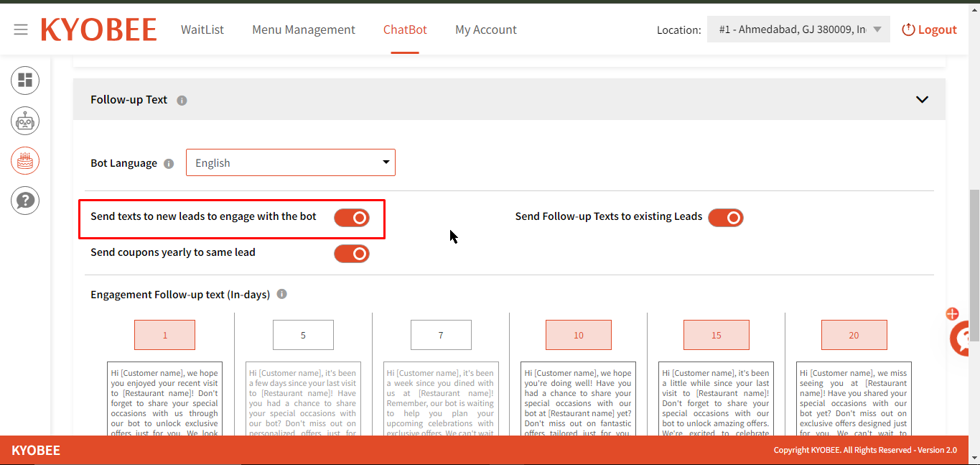Click the footer KYOBEE text
This screenshot has height=465, width=980.
click(36, 451)
